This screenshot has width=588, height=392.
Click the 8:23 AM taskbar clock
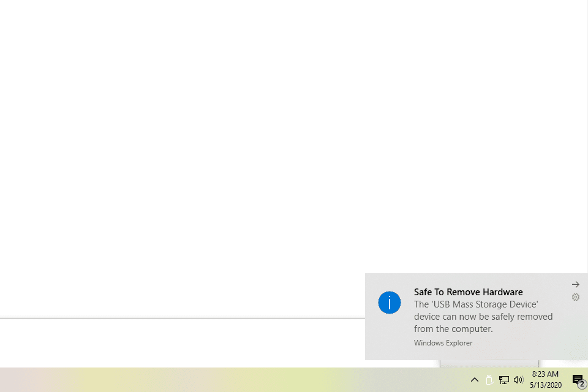point(545,374)
